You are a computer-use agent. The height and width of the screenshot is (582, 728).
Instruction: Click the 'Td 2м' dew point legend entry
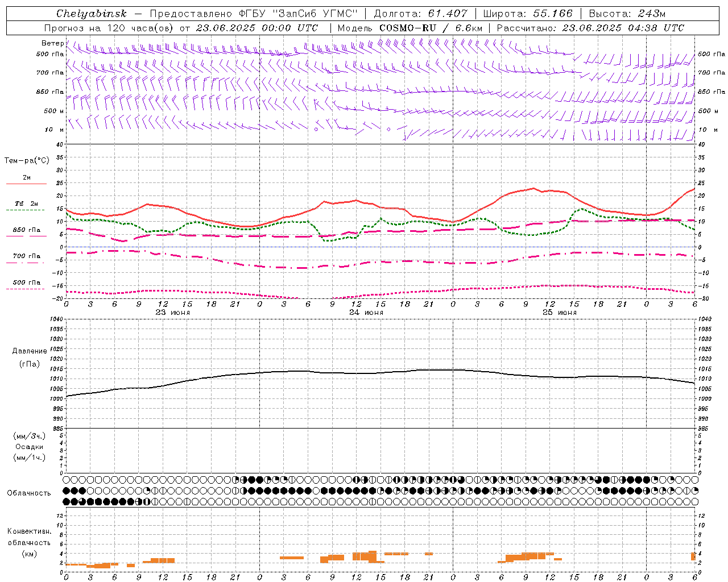click(26, 206)
